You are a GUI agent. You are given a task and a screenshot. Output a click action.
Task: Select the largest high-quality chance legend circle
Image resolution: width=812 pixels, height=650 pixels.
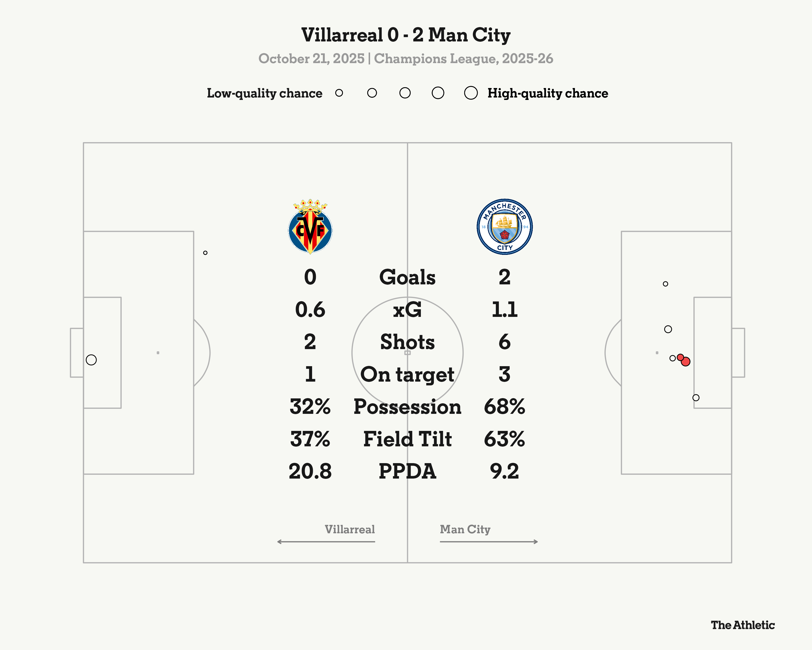(471, 93)
